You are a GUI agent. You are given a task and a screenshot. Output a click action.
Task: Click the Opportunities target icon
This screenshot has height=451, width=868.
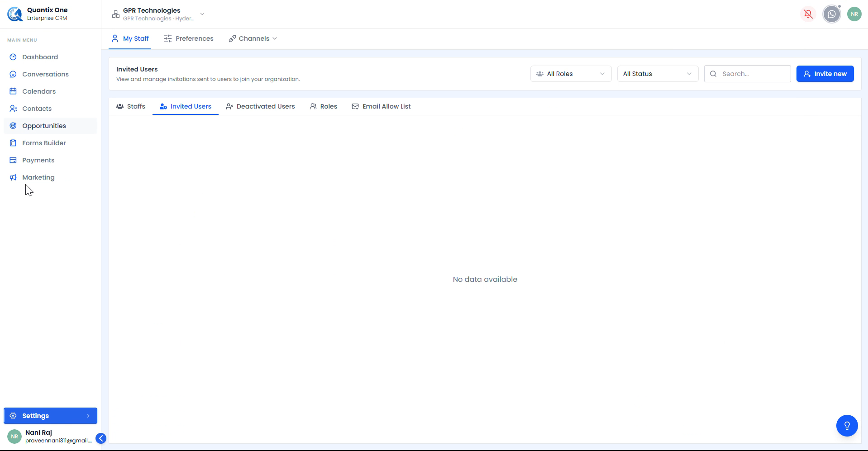point(13,126)
